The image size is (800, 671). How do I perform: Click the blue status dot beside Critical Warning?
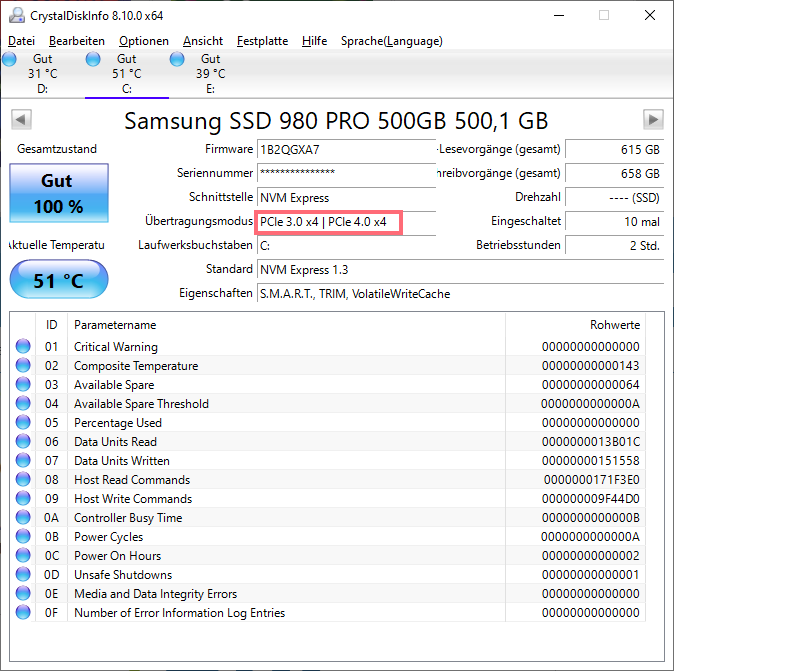click(22, 347)
